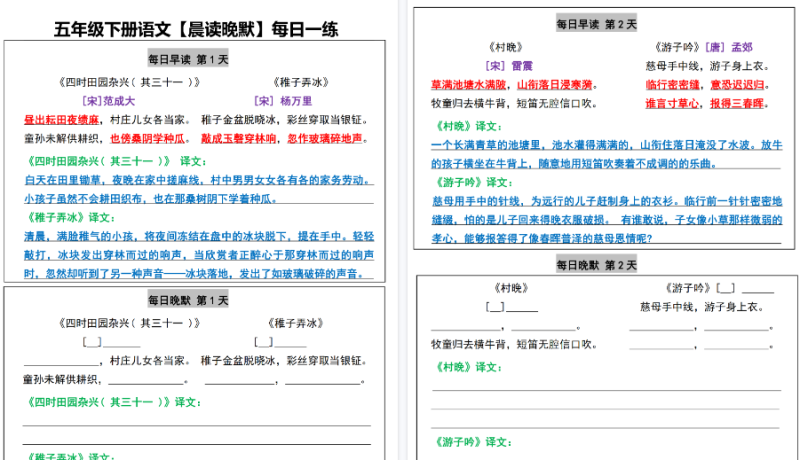Click the blue translation line starting 清晨，满脸稚气的小孩
800x460 pixels.
pyautogui.click(x=199, y=236)
